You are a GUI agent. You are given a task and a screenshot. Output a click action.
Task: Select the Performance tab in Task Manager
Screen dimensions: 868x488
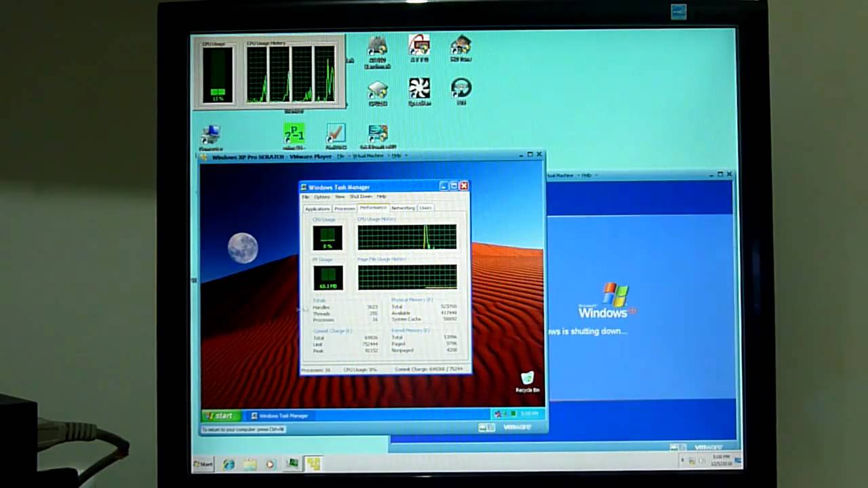click(373, 207)
